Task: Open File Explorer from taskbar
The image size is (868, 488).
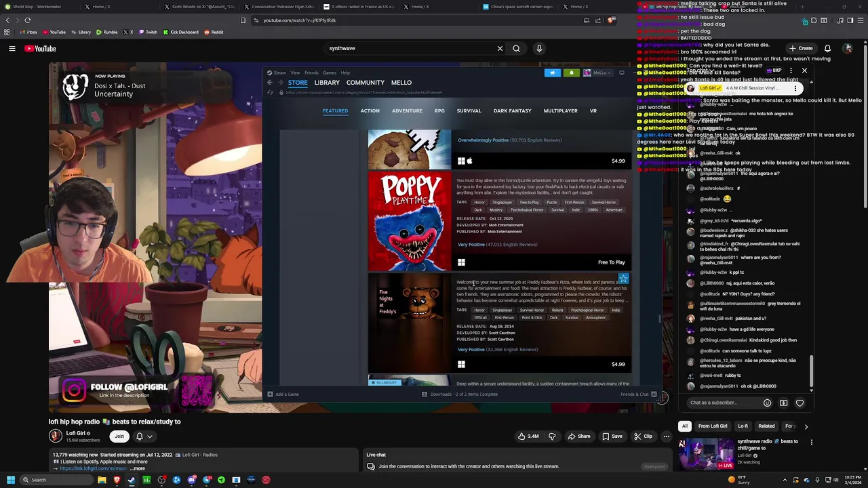Action: point(102,480)
